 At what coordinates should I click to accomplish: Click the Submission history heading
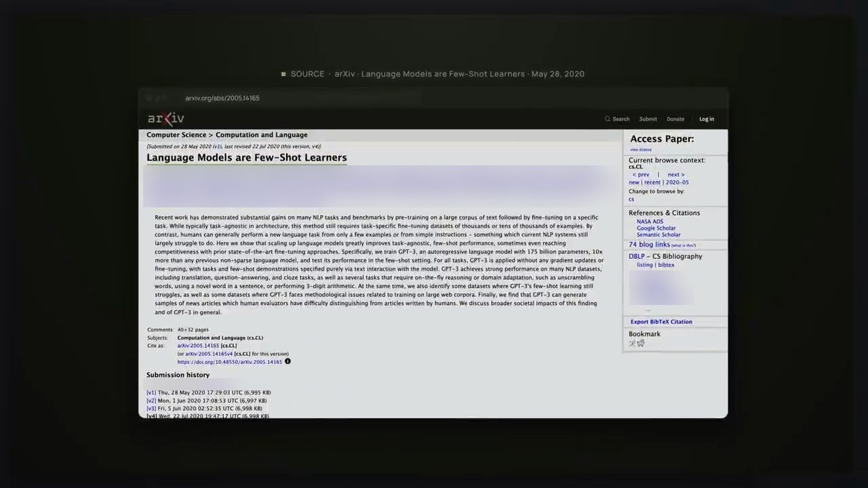point(178,375)
